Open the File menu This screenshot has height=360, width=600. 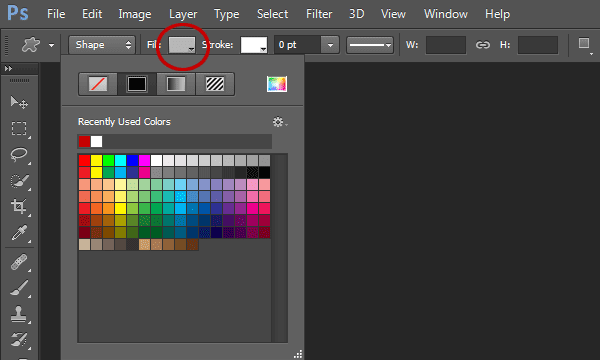click(x=56, y=14)
